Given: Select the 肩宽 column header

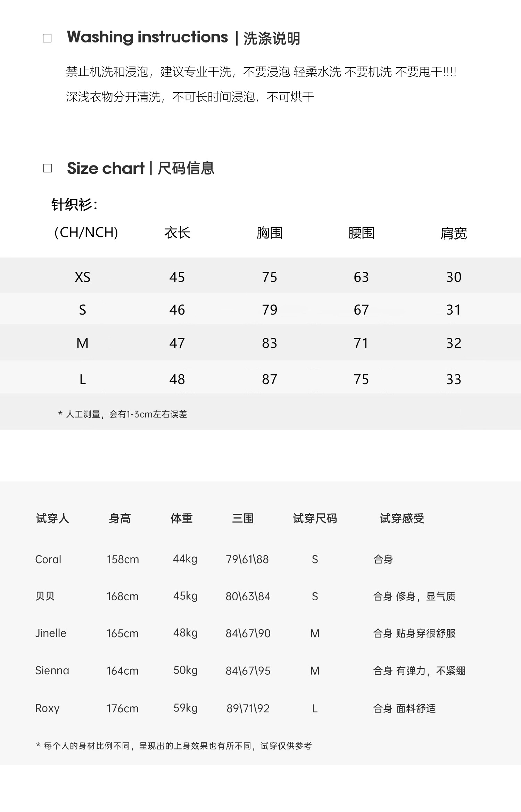Looking at the screenshot, I should click(454, 233).
